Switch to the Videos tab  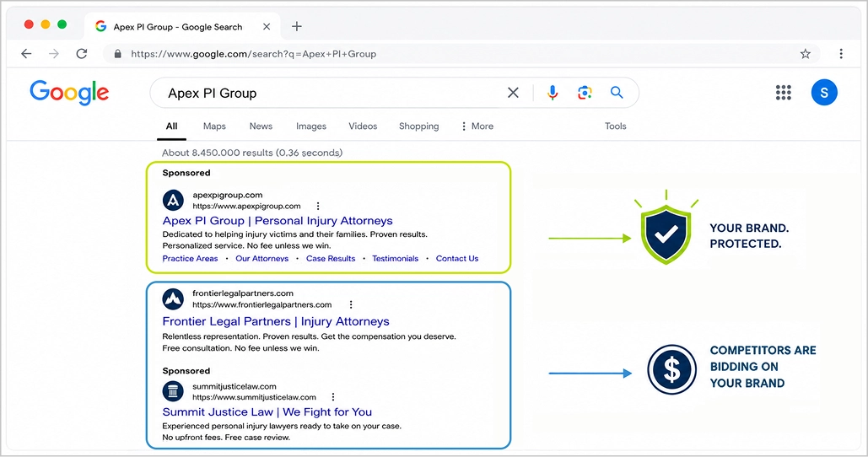click(363, 126)
